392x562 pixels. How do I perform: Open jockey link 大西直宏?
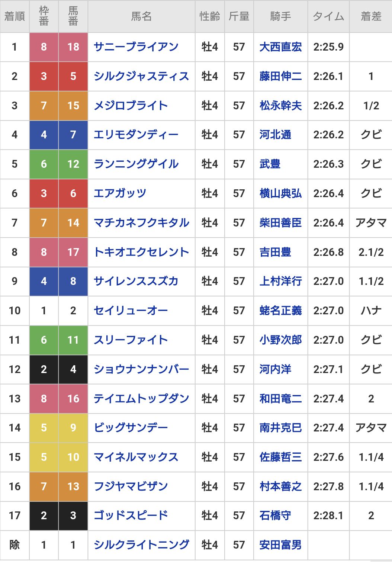(x=280, y=47)
